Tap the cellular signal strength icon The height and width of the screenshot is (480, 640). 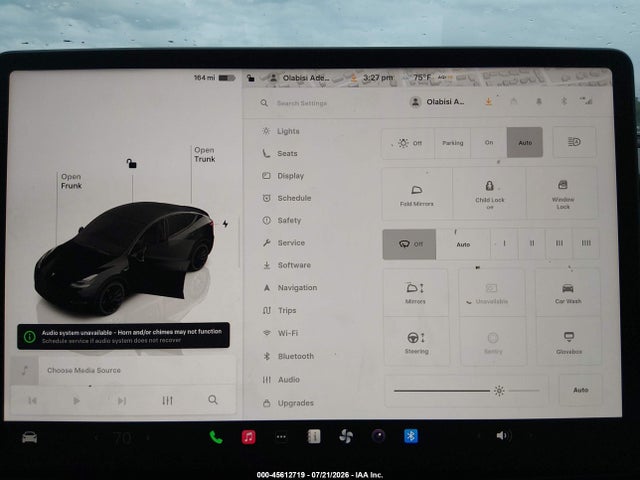coord(586,101)
